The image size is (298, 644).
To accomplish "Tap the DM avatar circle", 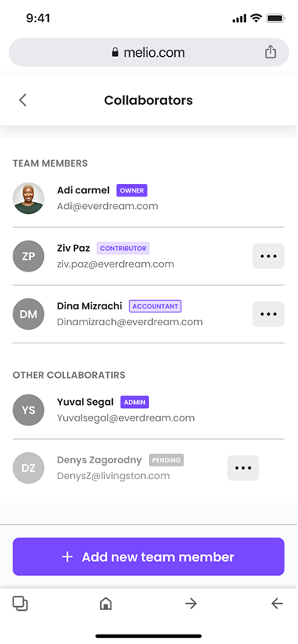I will pos(28,314).
